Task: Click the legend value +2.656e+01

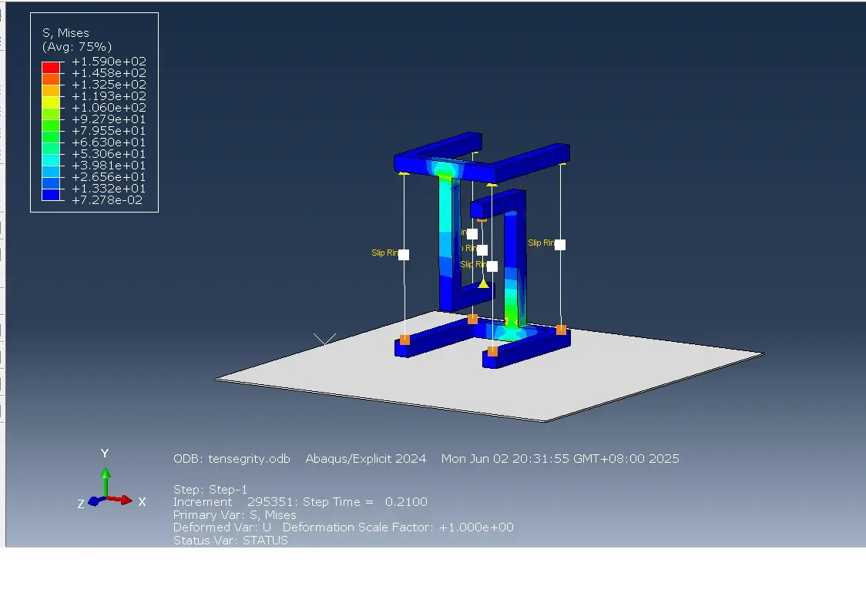Action: [x=109, y=177]
